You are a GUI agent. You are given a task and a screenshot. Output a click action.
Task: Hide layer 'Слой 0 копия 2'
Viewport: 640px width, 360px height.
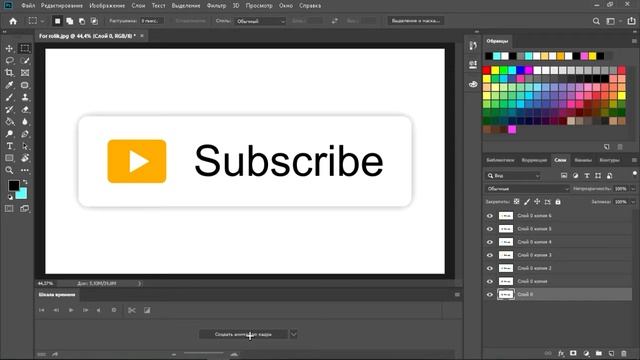click(490, 268)
